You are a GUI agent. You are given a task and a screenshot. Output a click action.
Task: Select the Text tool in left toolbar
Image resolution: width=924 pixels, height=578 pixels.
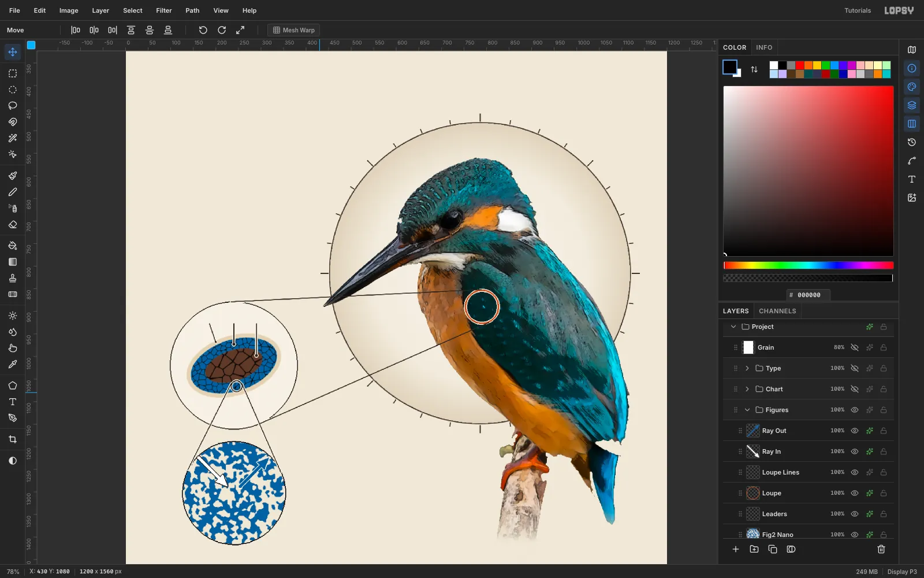click(x=13, y=402)
